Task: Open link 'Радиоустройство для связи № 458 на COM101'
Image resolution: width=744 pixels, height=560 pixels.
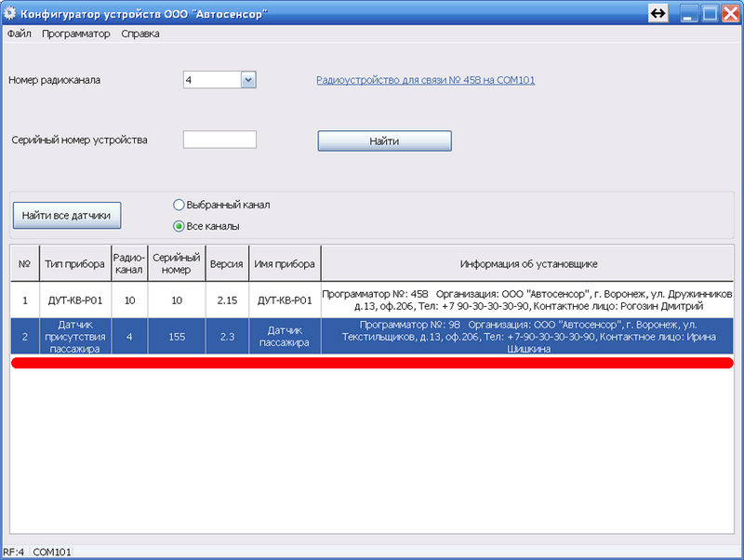Action: (x=426, y=80)
